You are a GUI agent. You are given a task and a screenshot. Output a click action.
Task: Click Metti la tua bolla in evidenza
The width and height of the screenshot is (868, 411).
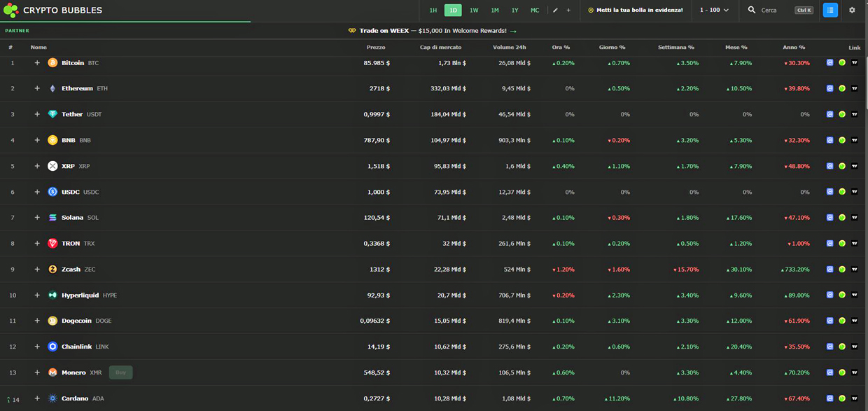(635, 11)
